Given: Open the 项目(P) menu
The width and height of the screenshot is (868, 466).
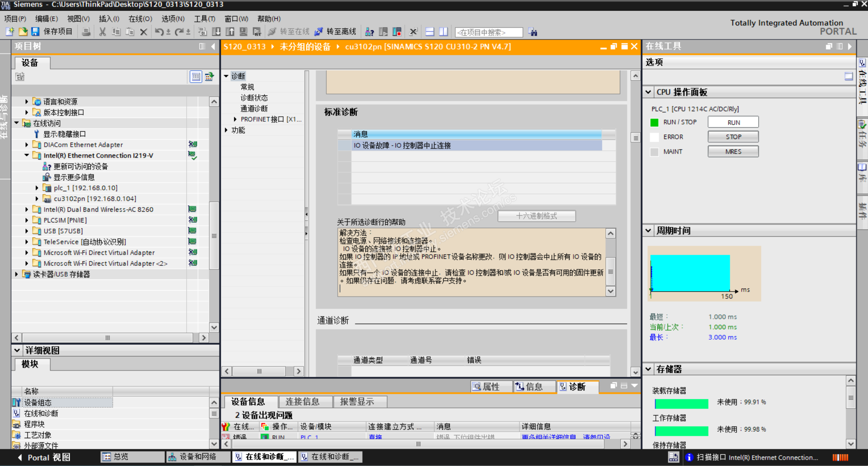Looking at the screenshot, I should coord(15,19).
